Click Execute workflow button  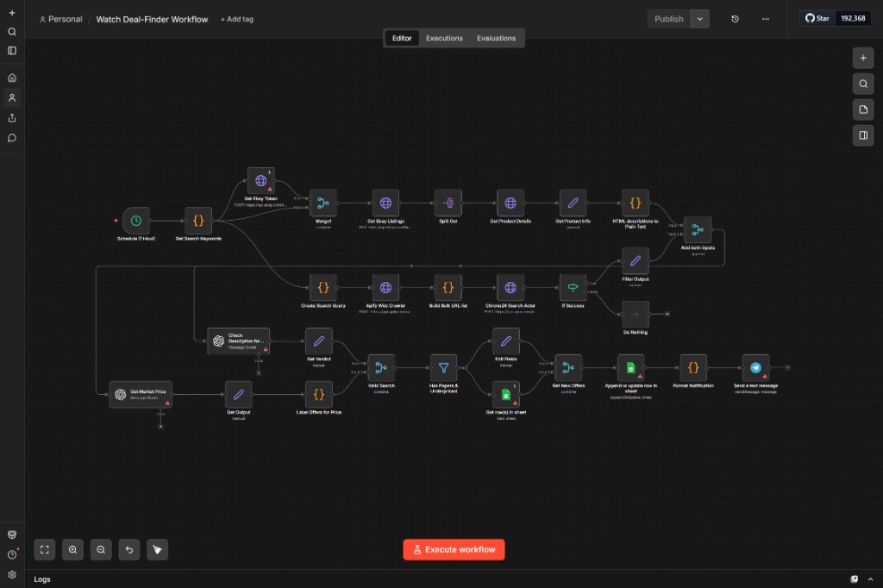pyautogui.click(x=454, y=550)
